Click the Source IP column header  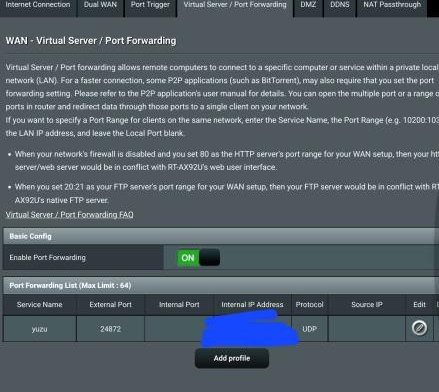click(x=367, y=305)
